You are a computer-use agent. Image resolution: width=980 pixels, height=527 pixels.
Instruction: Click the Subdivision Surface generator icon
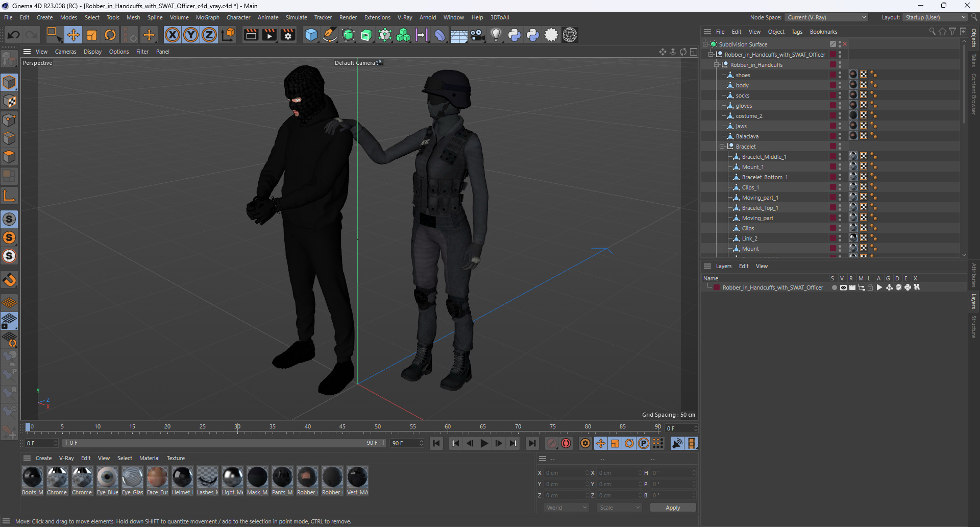pyautogui.click(x=348, y=35)
